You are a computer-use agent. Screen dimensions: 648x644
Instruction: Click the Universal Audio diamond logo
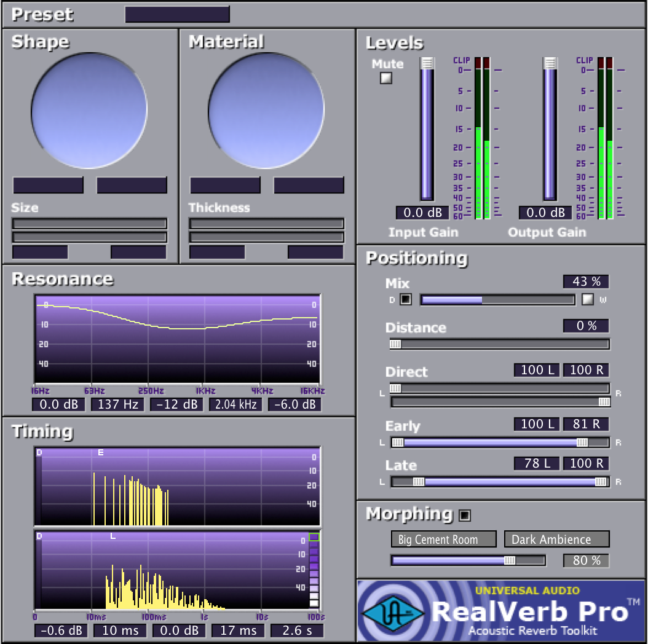pos(393,613)
